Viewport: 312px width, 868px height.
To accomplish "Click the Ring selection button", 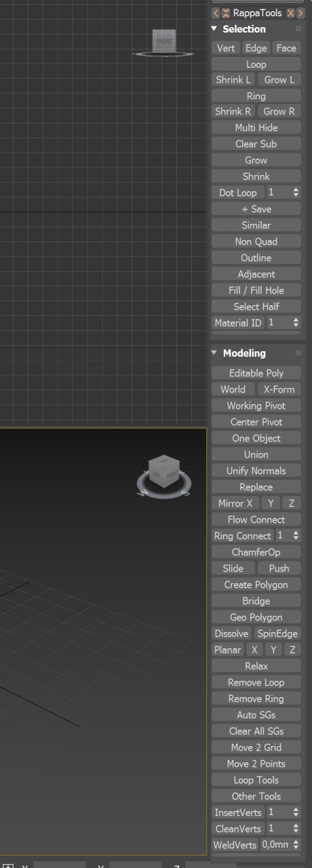I will click(x=256, y=96).
